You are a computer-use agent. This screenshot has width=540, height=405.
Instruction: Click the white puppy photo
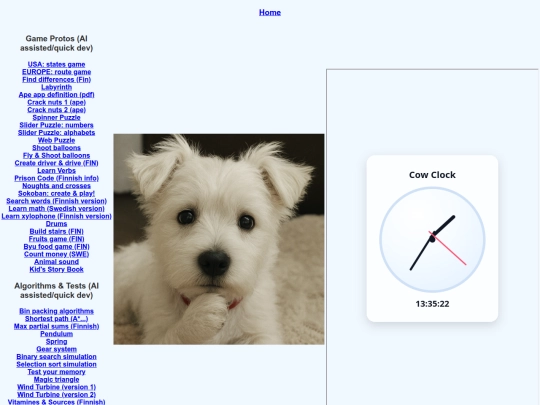(219, 239)
